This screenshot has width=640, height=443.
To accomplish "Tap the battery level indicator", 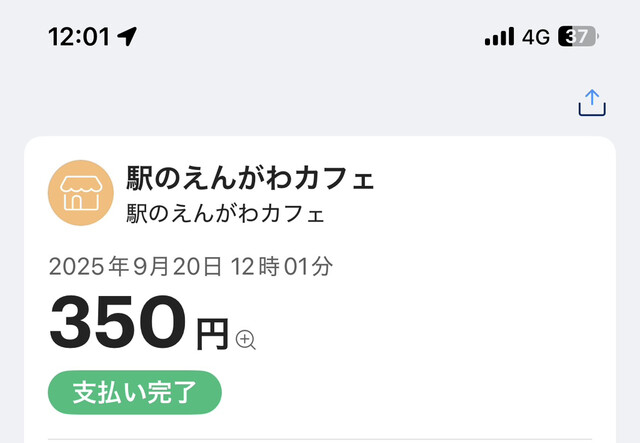I will pyautogui.click(x=577, y=37).
